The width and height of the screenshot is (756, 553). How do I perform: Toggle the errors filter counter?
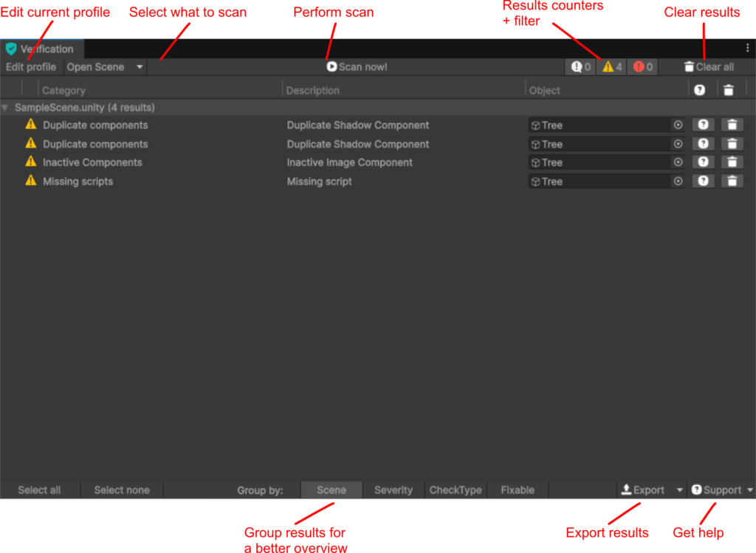click(x=642, y=67)
